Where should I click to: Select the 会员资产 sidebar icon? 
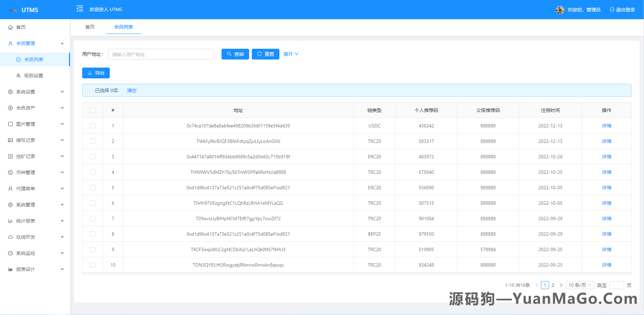tap(10, 108)
